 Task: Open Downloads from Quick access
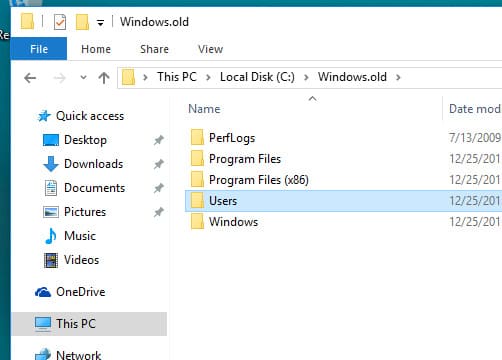94,164
